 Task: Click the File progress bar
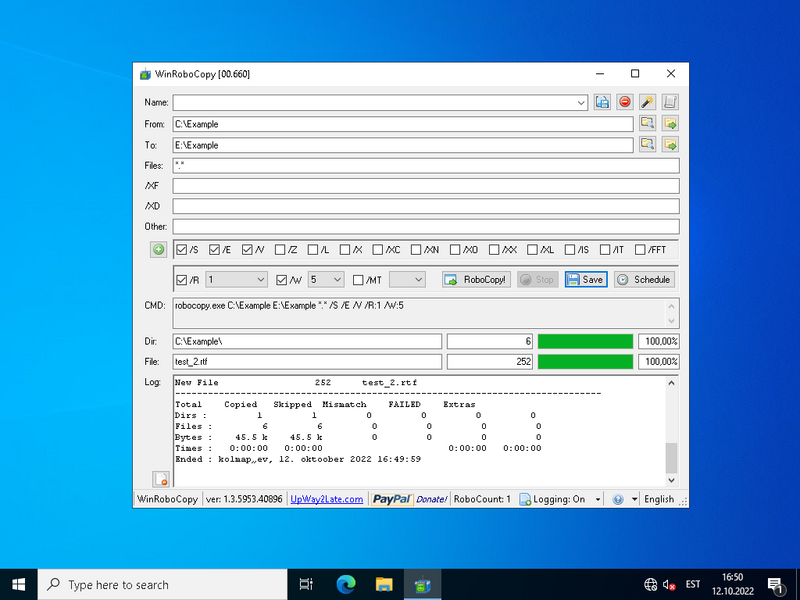coord(585,362)
